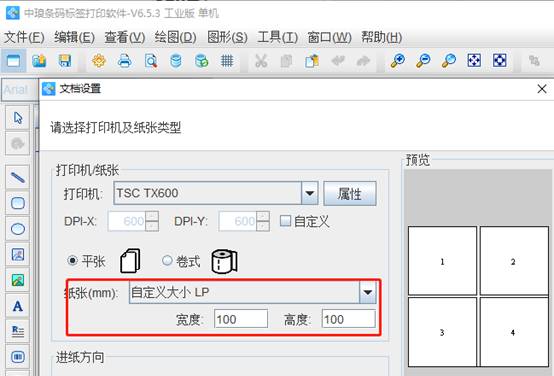
Task: Select the zoom in magnifier icon
Action: 397,61
